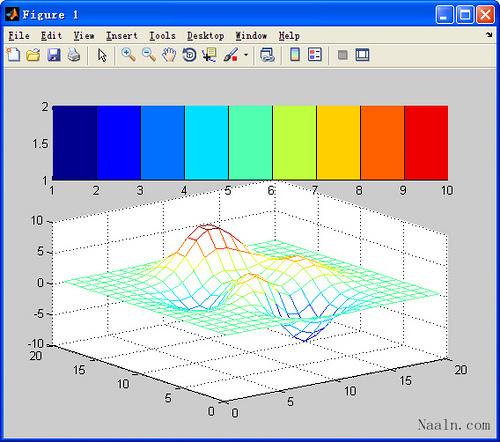The width and height of the screenshot is (500, 442).
Task: Activate the Zoom Out magnifier tool
Action: click(149, 55)
